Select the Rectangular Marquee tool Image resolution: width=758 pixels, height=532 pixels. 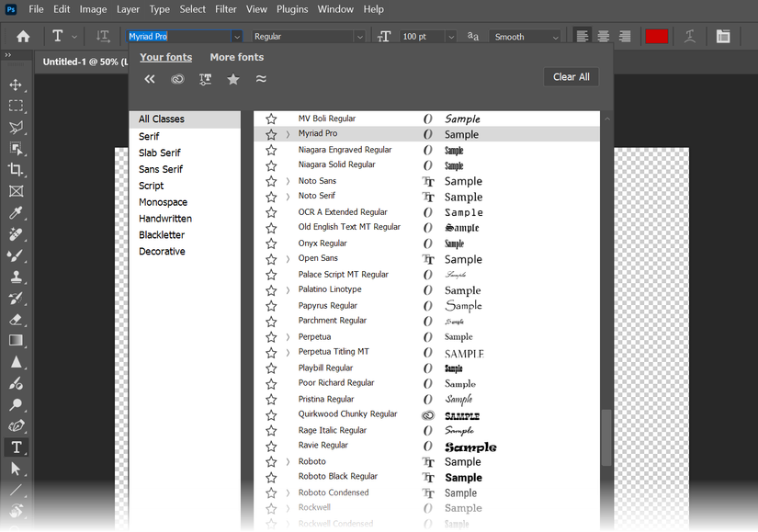[x=16, y=106]
